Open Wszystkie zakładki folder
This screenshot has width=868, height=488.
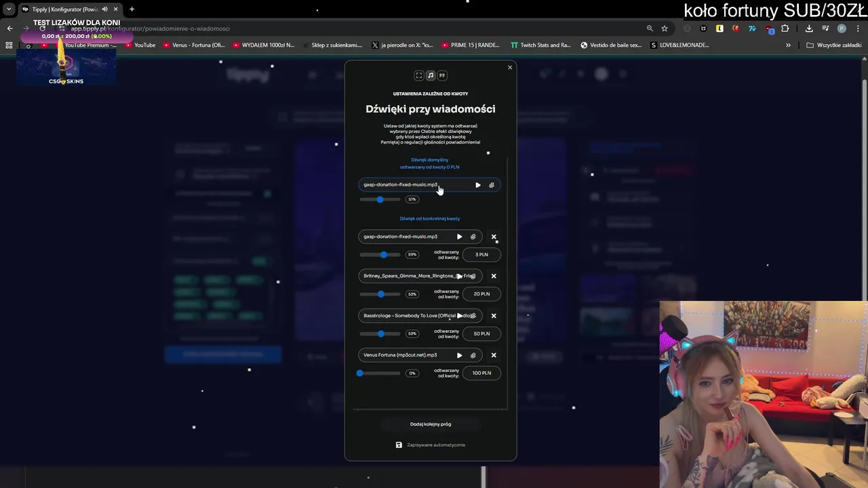point(834,45)
